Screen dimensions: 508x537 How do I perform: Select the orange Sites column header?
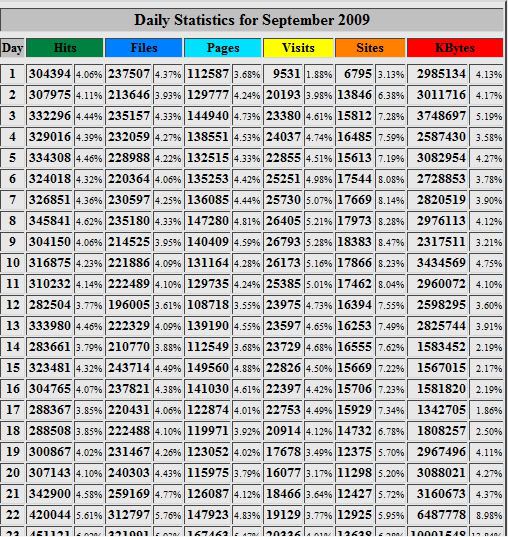pos(370,48)
